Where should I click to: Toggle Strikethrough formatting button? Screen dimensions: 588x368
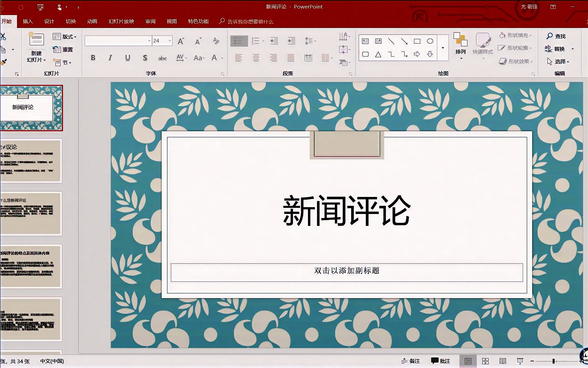click(162, 58)
